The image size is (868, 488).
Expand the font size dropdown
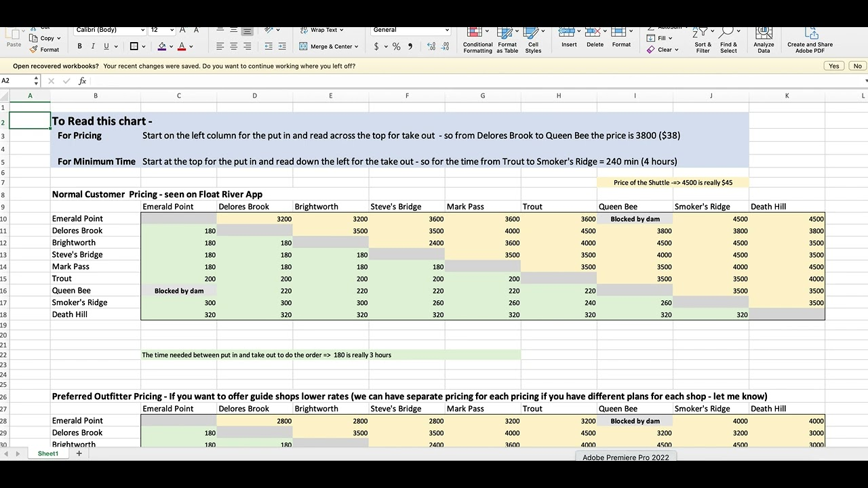point(161,30)
